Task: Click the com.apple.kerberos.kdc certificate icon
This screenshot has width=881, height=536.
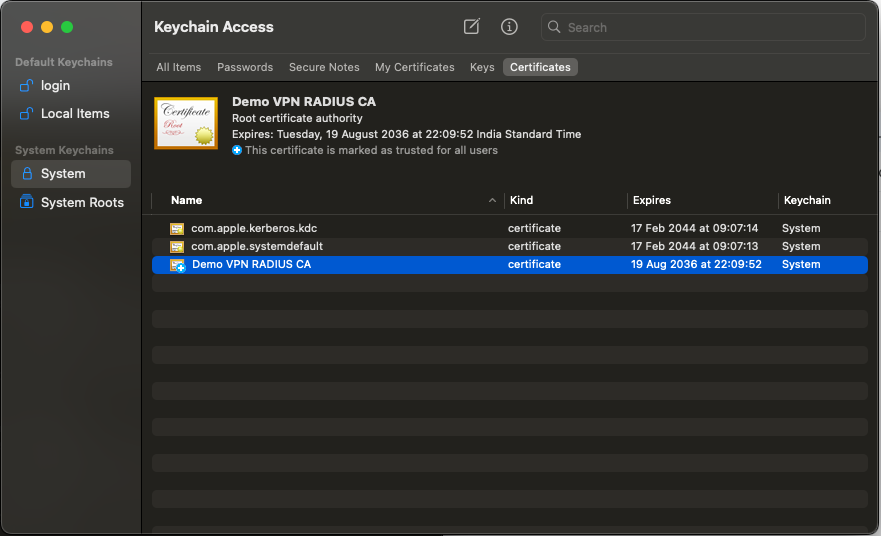Action: coord(177,229)
